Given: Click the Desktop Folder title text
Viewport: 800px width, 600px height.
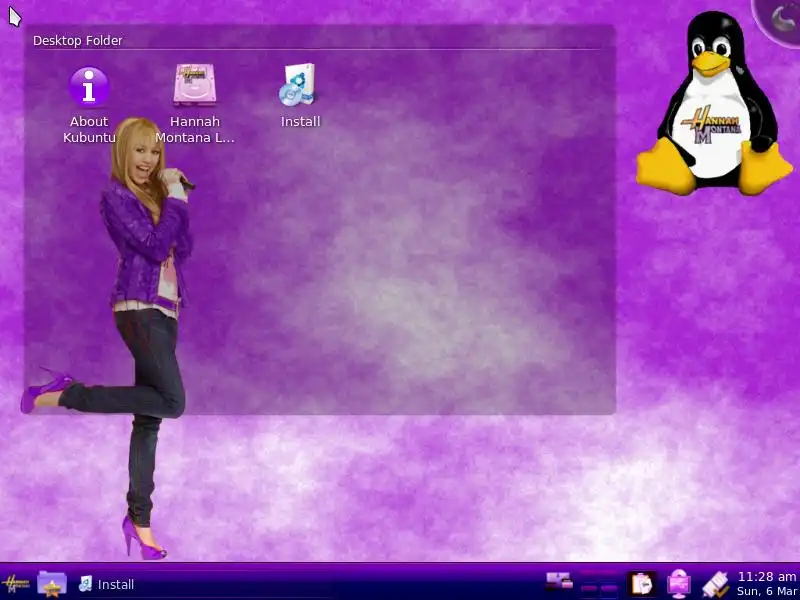Looking at the screenshot, I should (78, 40).
